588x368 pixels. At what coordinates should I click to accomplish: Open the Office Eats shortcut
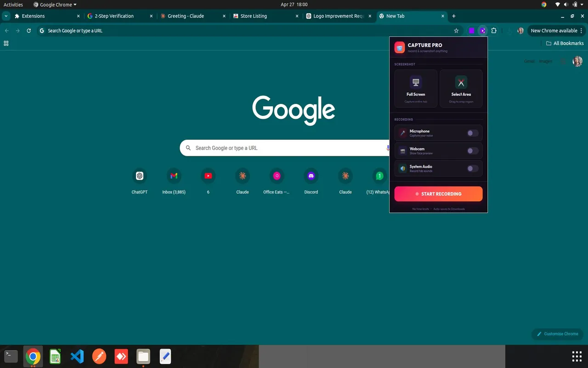pos(277,181)
